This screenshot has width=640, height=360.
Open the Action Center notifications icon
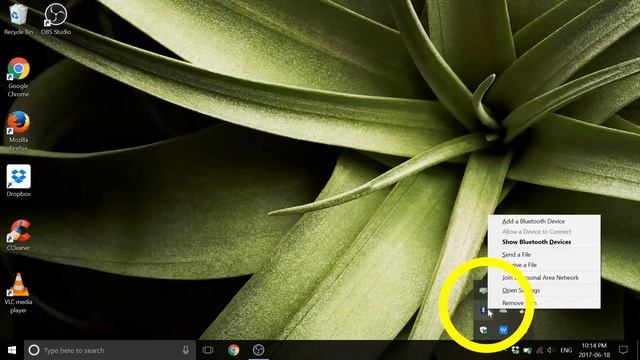(x=623, y=350)
